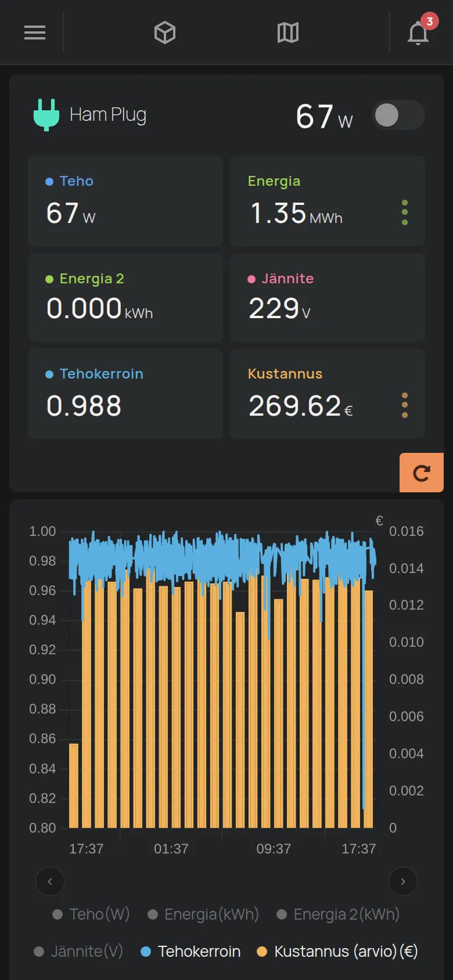Open the hamburger menu
This screenshot has width=453, height=980.
click(x=35, y=33)
